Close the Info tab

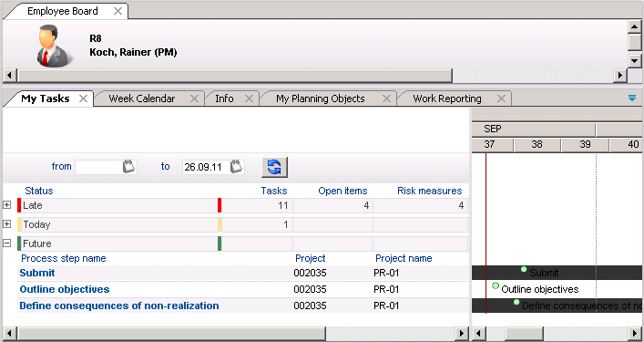coord(249,98)
